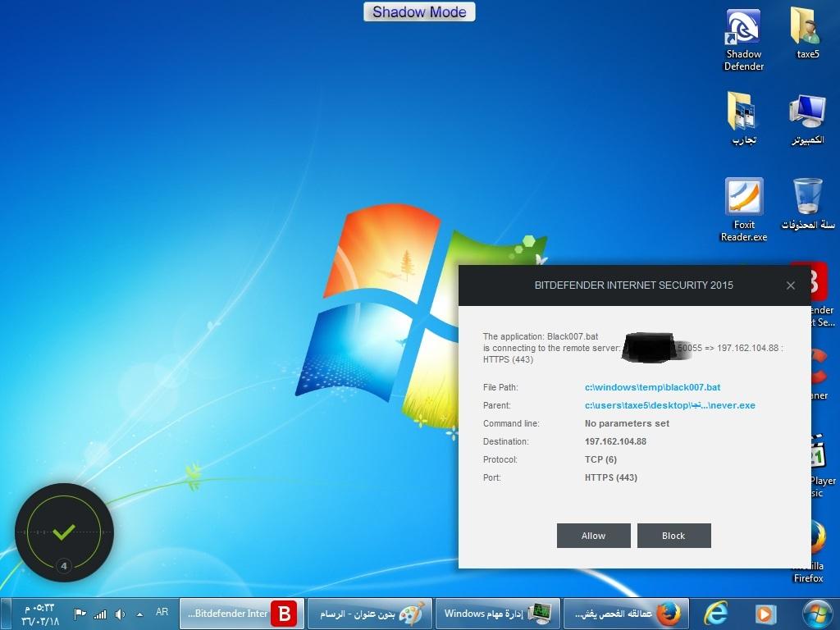Viewport: 840px width, 630px height.
Task: Launch Foxit Reader.exe from the desktop
Action: pos(743,209)
